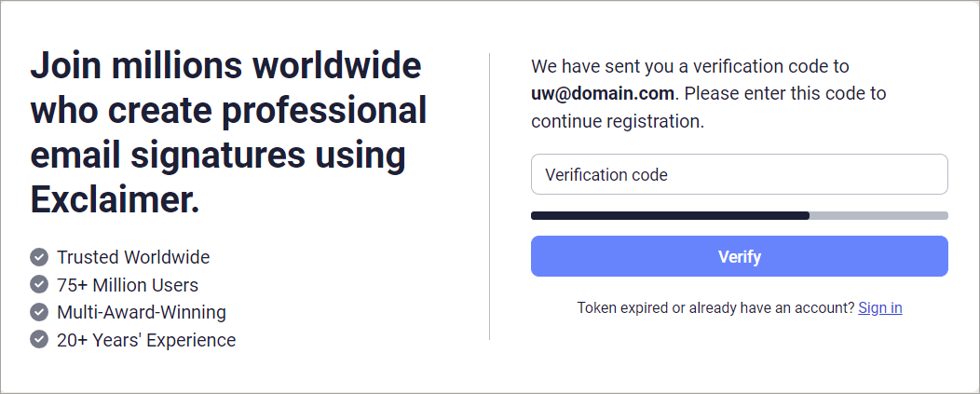
Task: Click the checkmark icon beside Multi-Award-Winning
Action: 39,312
